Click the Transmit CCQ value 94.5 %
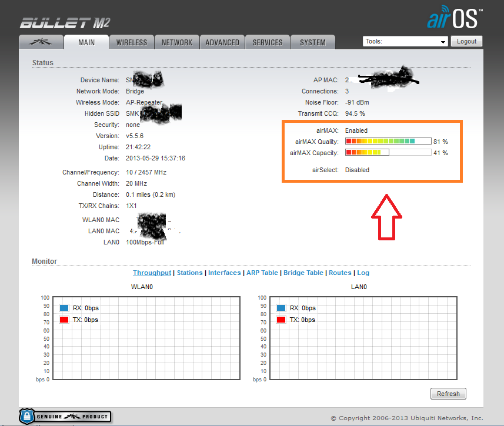The image size is (504, 426). [355, 114]
